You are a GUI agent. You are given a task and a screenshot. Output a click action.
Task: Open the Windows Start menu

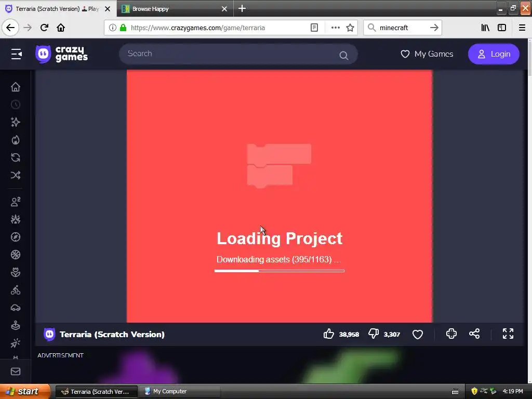[25, 391]
